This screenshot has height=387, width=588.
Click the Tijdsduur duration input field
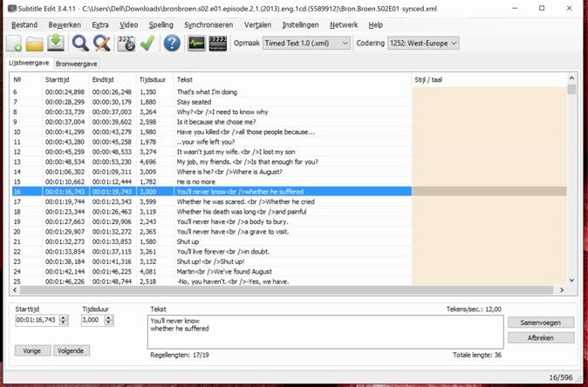(92, 320)
